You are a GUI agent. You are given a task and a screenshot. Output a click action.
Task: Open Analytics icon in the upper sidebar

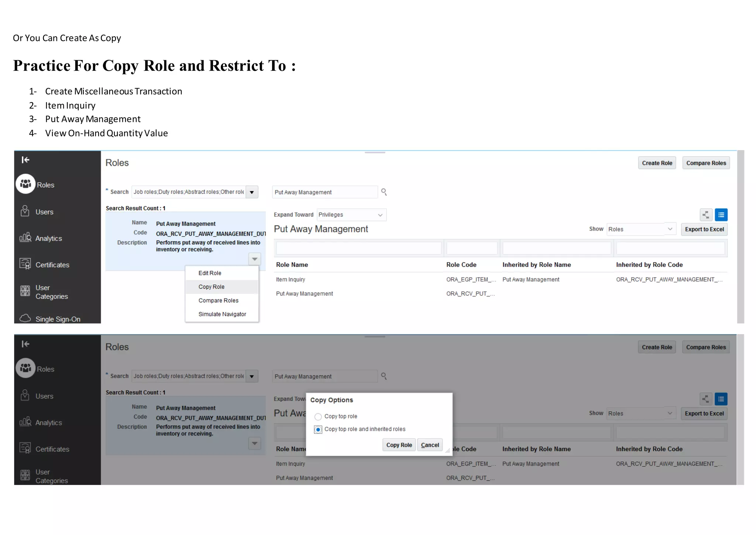coord(25,237)
